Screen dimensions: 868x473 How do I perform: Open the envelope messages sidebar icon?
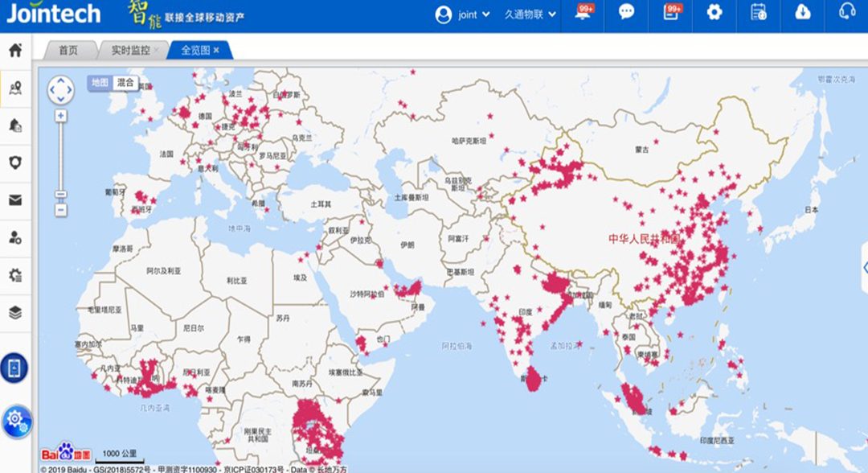point(14,200)
